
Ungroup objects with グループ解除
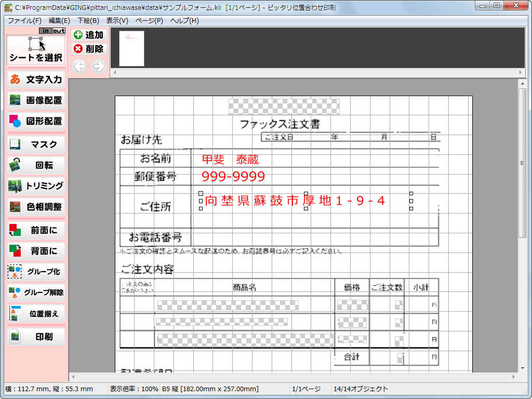pos(36,292)
